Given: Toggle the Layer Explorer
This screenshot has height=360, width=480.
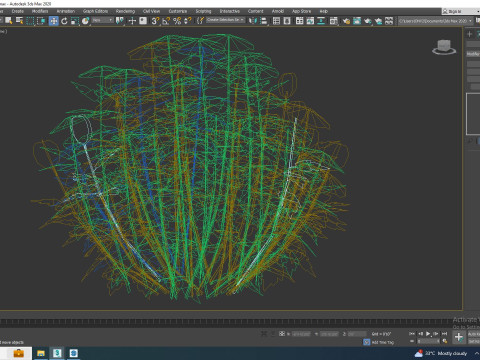Looking at the screenshot, I should point(287,21).
